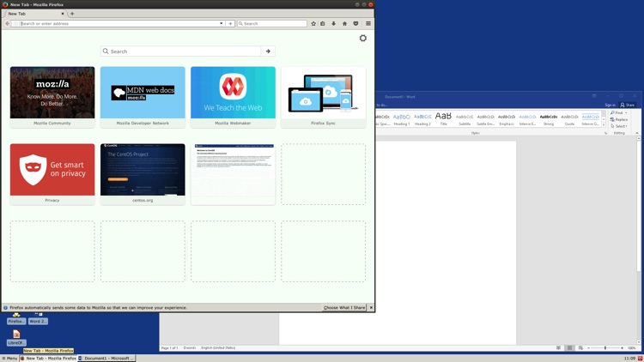Open Word 2016 desktop shortcut icon

[38, 318]
